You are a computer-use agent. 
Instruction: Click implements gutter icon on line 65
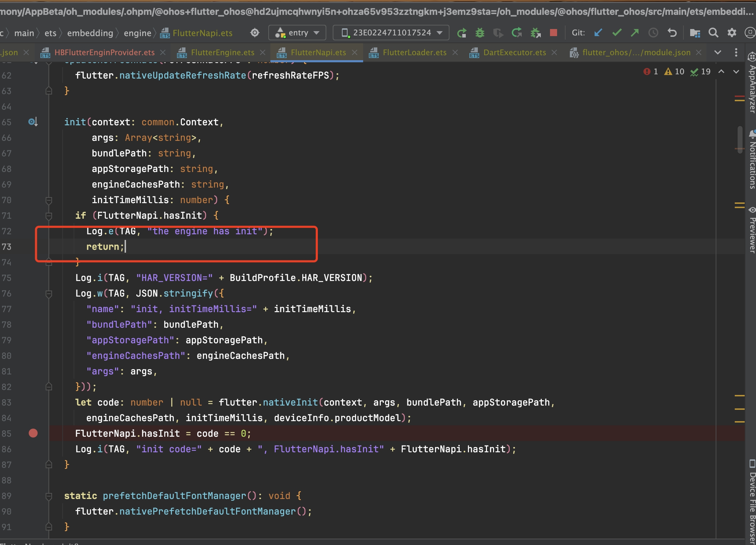coord(33,122)
